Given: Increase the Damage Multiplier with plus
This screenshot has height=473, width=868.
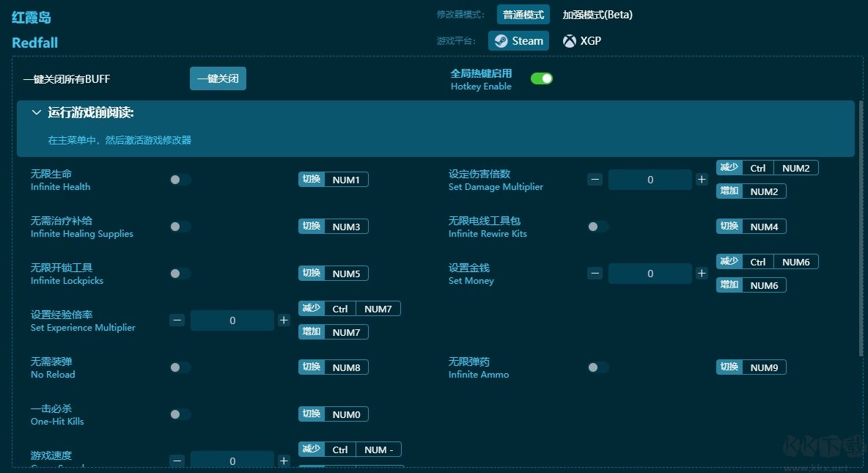Looking at the screenshot, I should [702, 180].
